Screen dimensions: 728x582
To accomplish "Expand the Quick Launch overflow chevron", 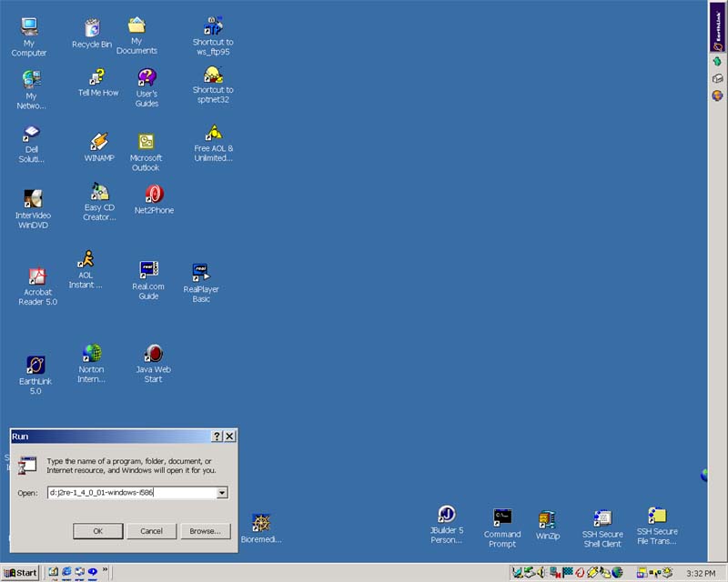I will click(105, 569).
